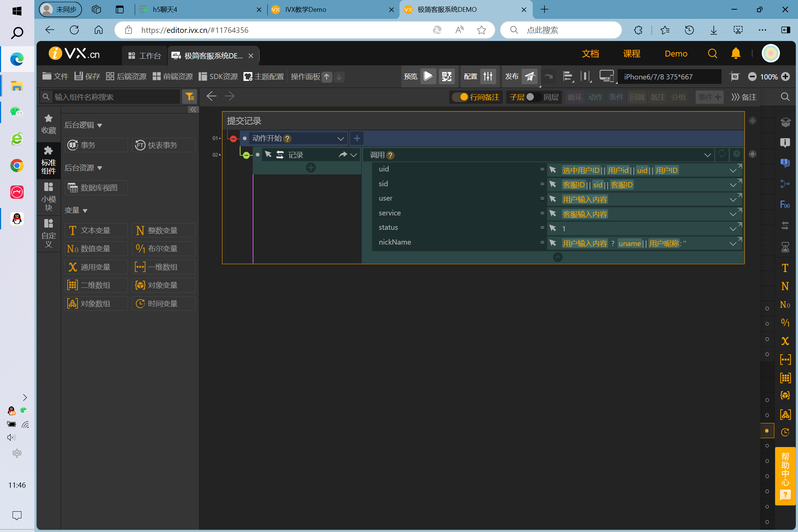Open 前端资源 menu
798x532 pixels.
[x=173, y=76]
